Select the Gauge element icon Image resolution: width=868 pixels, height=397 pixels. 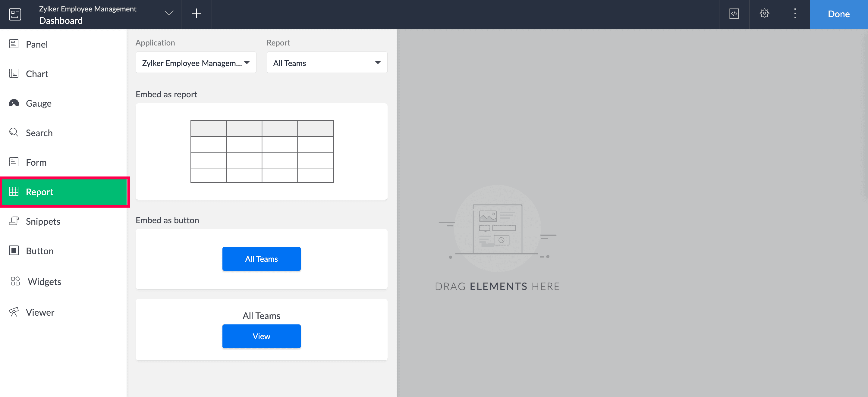point(14,103)
